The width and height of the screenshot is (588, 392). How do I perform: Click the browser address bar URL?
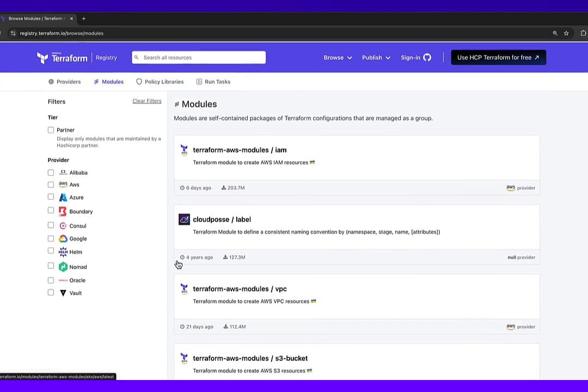62,33
